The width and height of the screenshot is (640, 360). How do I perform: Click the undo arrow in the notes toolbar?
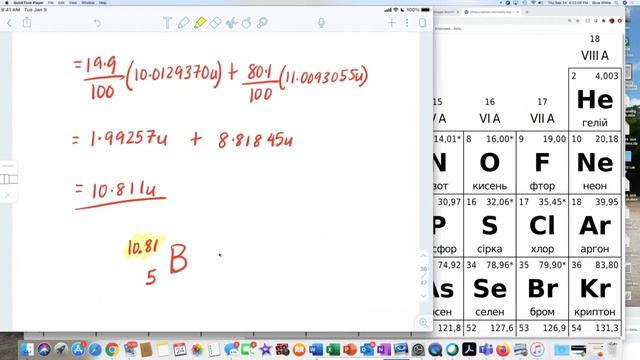click(97, 23)
